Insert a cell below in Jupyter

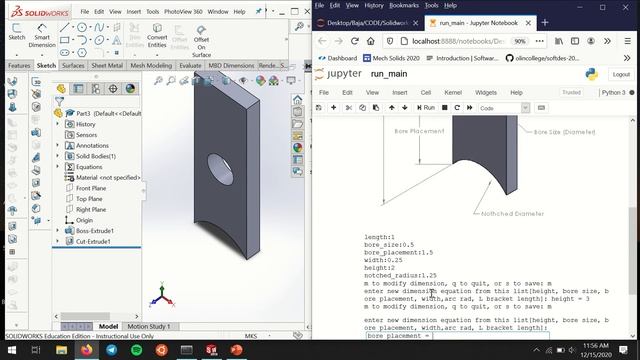[x=333, y=108]
